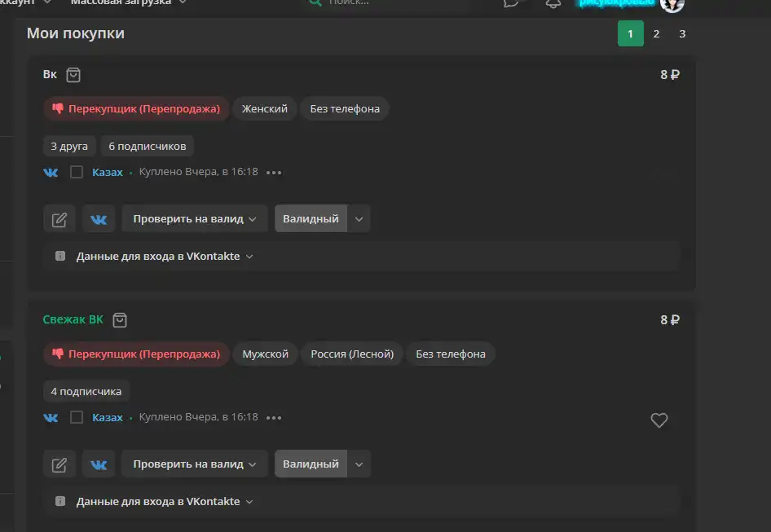Open the arrow beside Валидный in Вк card

pyautogui.click(x=359, y=219)
